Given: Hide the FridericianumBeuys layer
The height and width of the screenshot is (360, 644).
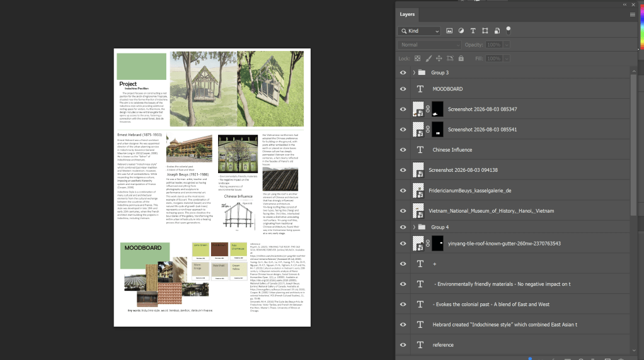Looking at the screenshot, I should click(403, 191).
